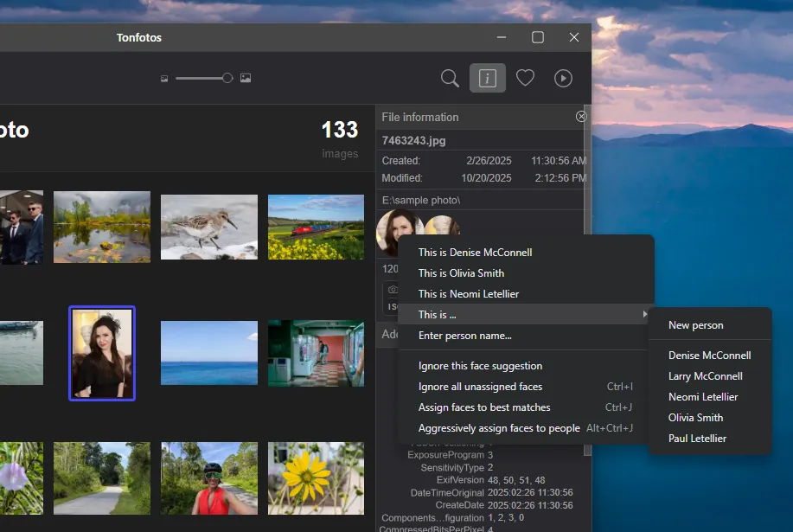Toggle the favorites heart icon

pos(525,78)
